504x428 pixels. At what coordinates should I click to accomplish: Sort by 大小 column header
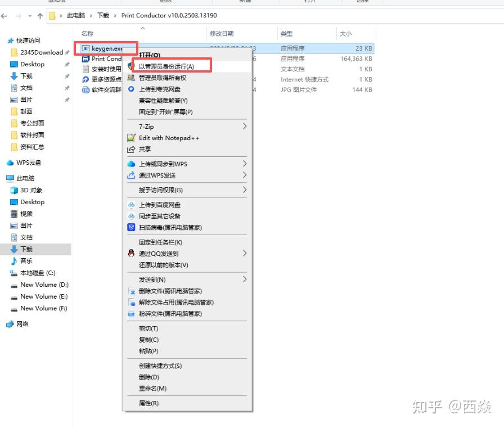coord(345,33)
